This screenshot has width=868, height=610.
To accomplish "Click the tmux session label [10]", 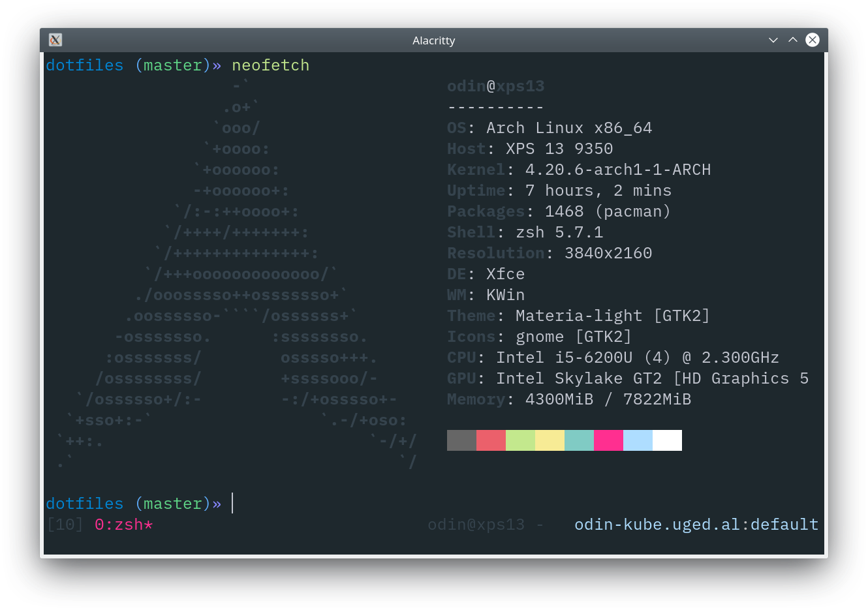I will tap(65, 525).
